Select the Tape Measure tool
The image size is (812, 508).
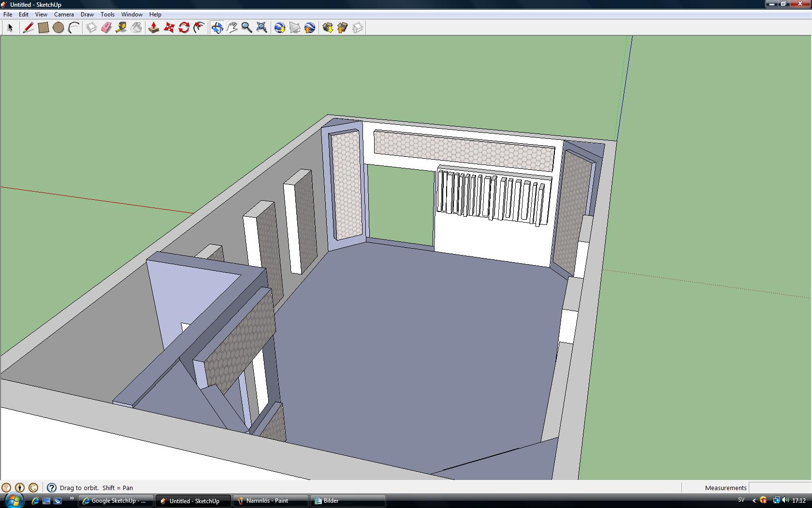point(121,28)
